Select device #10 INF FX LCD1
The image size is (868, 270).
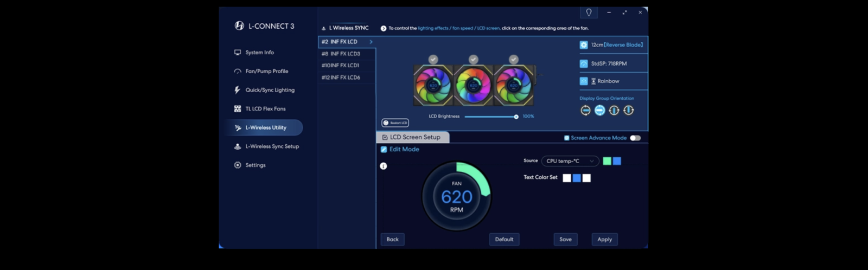click(346, 66)
